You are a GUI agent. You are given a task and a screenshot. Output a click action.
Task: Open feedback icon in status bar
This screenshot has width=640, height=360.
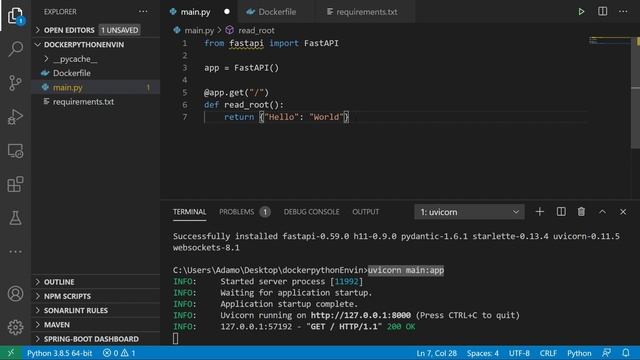(607, 353)
